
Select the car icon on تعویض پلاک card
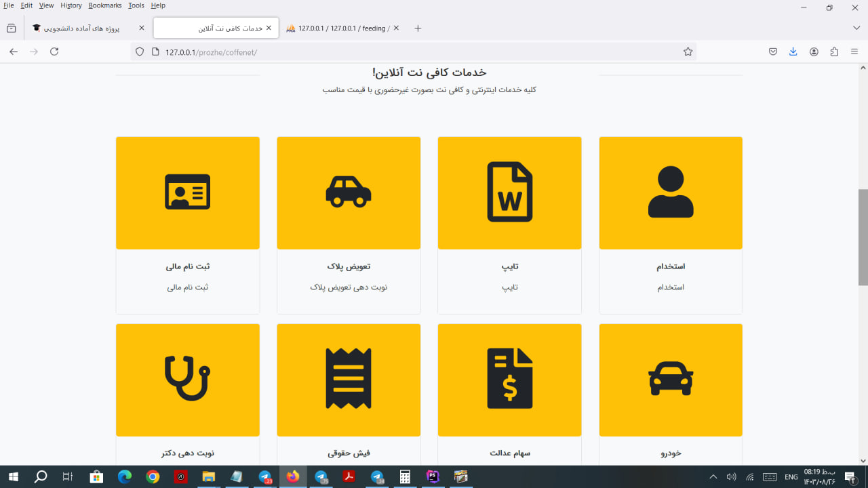[349, 192]
